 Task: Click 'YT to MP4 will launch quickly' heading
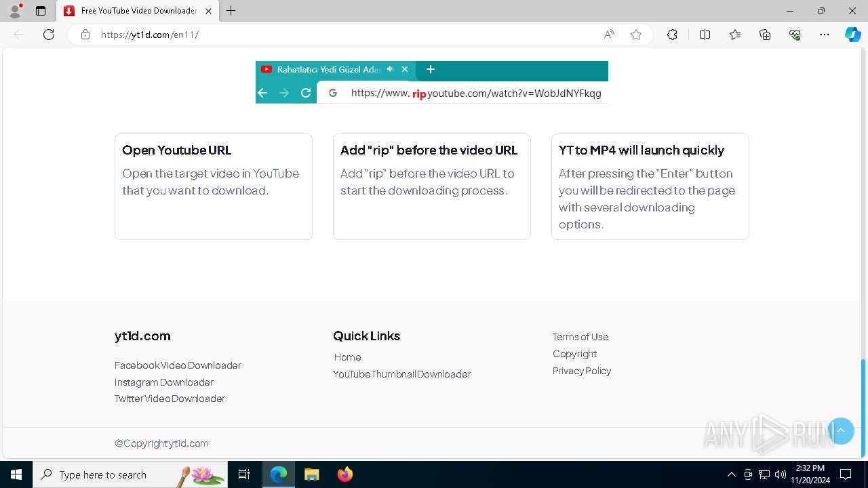(x=642, y=150)
